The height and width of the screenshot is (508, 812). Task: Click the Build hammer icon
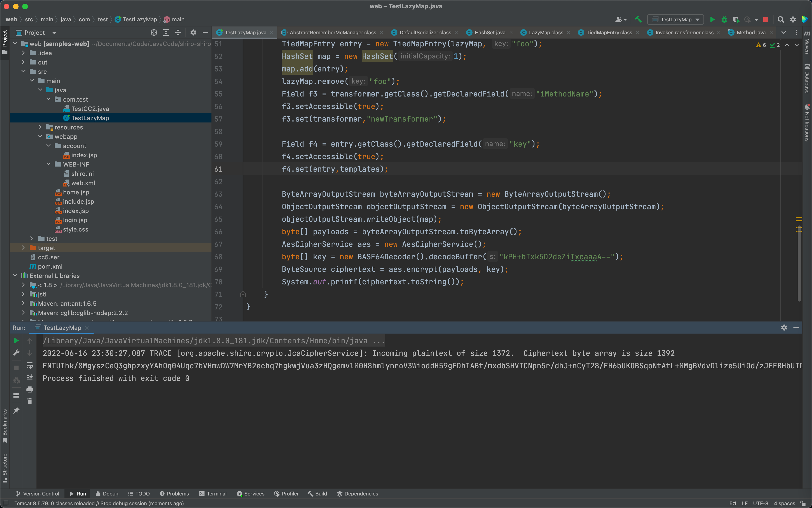pos(638,19)
